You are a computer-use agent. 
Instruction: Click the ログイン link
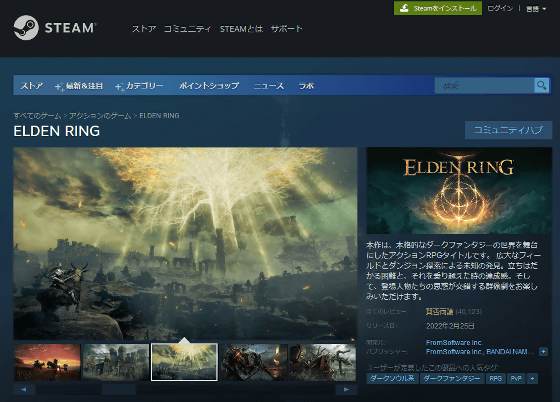[500, 8]
